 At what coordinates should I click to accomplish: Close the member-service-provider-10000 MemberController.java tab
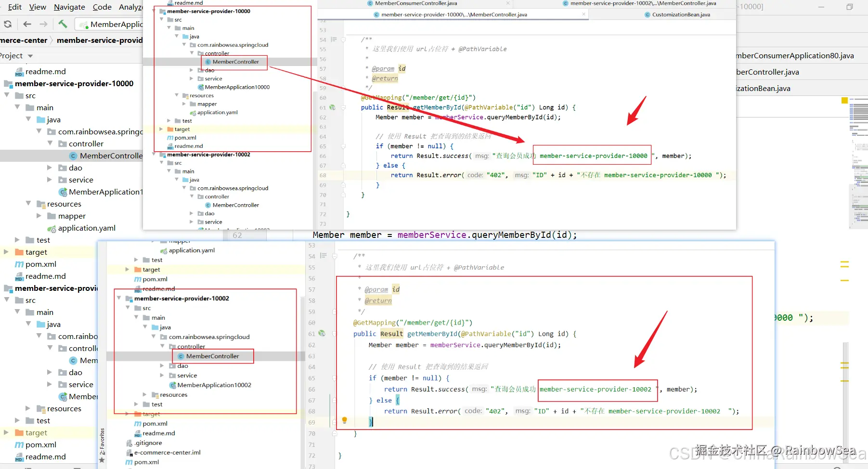[x=584, y=14]
